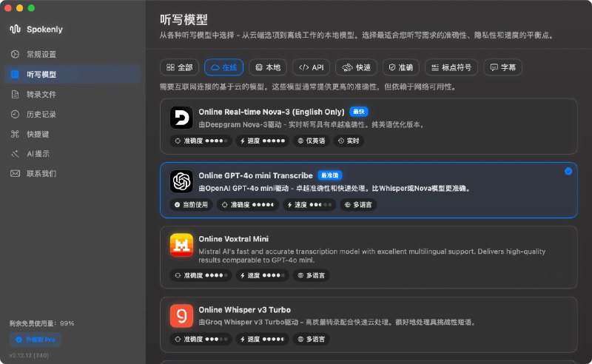Click the 剩余免费使用量: 99% text
Screen dimensions: 592x364
[42, 323]
